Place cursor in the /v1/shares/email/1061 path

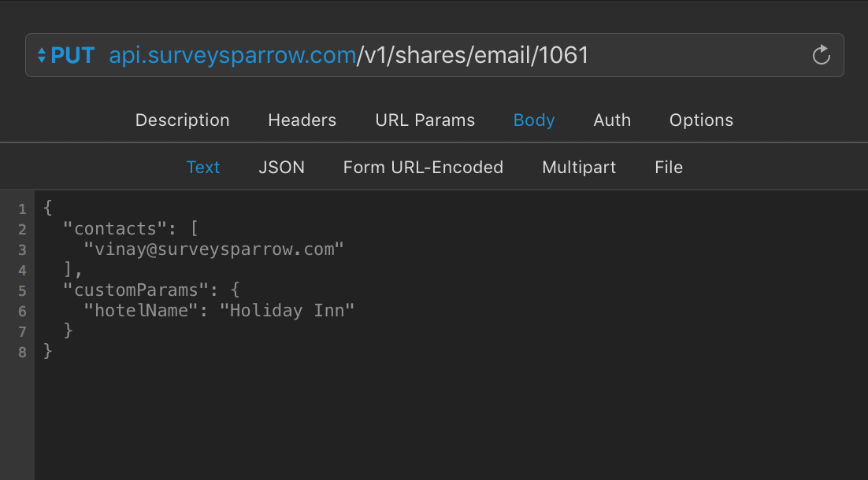click(x=473, y=55)
